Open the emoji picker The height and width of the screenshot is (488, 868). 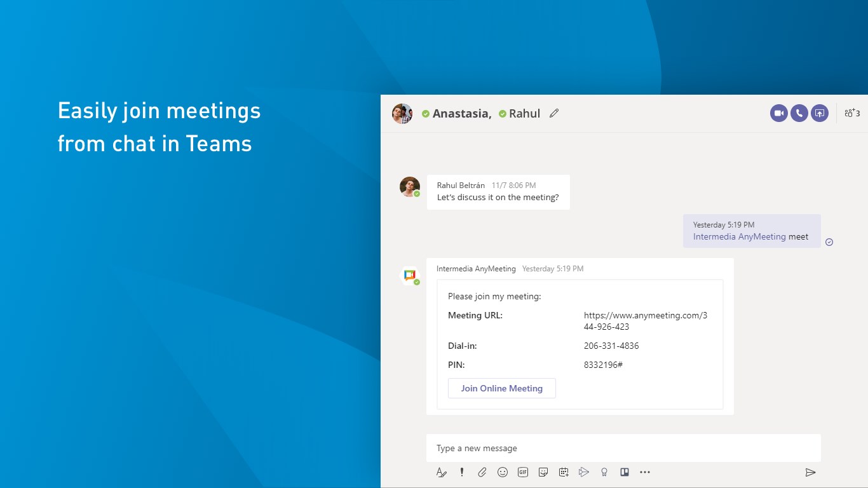click(503, 472)
